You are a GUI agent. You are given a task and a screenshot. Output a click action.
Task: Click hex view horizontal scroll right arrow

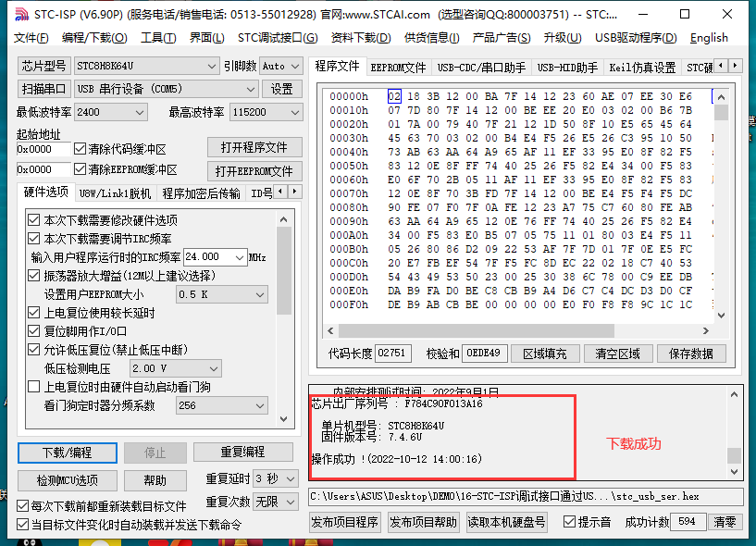pyautogui.click(x=706, y=331)
